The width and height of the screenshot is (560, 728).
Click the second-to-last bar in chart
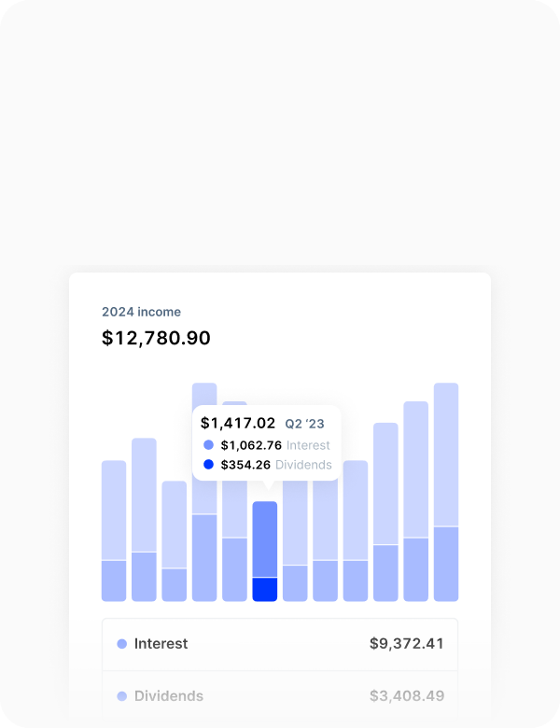(415, 501)
